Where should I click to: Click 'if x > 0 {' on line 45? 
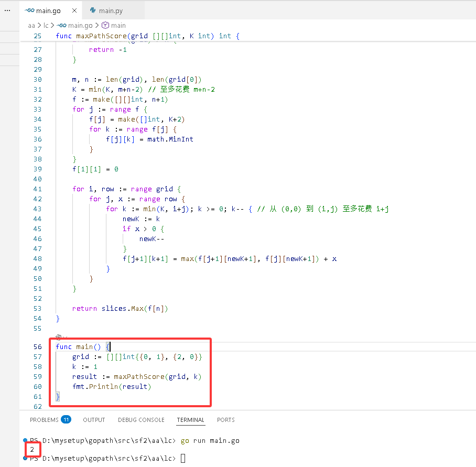143,229
